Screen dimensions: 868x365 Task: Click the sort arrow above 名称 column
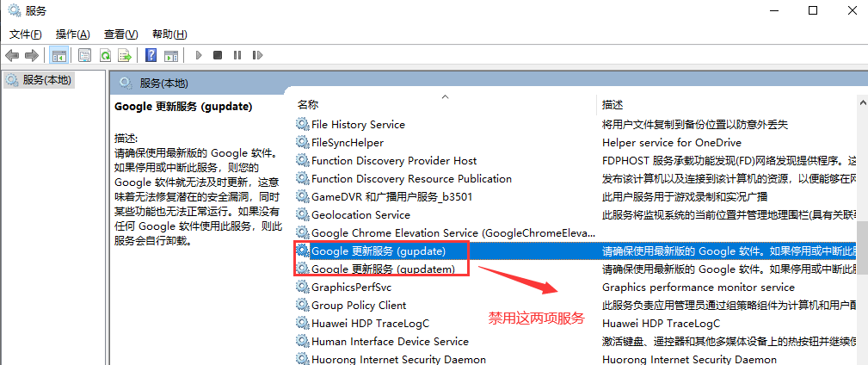445,96
